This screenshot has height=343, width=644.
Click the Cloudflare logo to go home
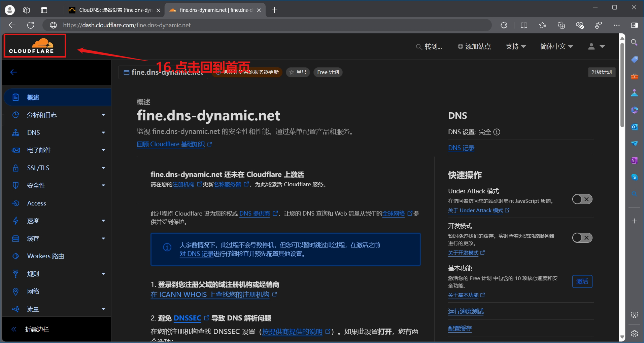31,46
